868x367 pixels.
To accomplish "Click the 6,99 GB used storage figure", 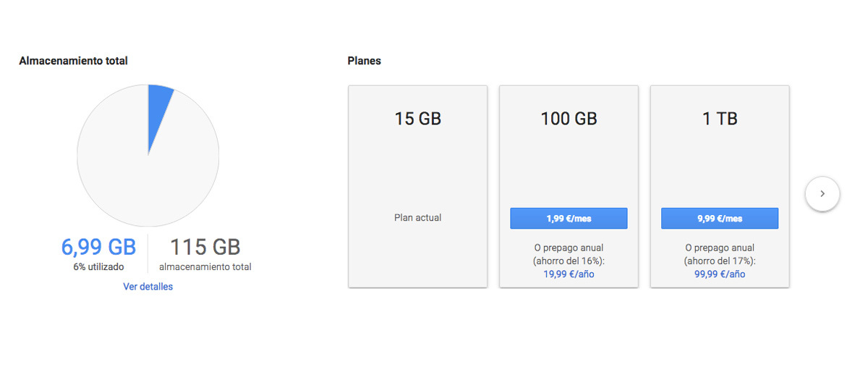I will tap(98, 248).
